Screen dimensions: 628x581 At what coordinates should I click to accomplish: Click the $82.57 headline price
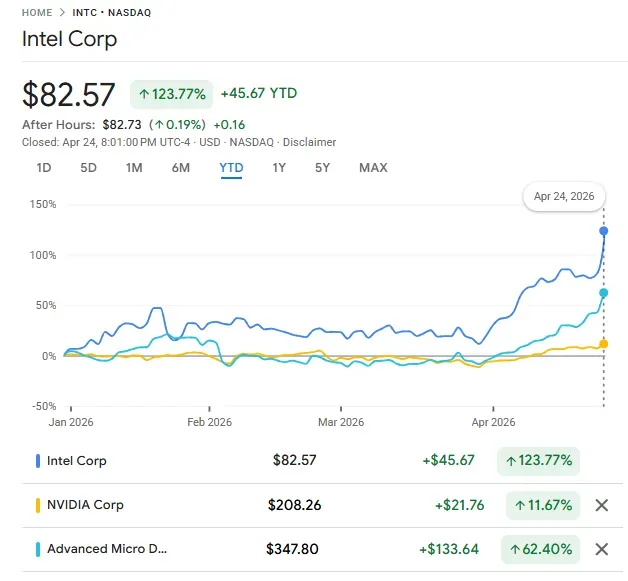[68, 94]
